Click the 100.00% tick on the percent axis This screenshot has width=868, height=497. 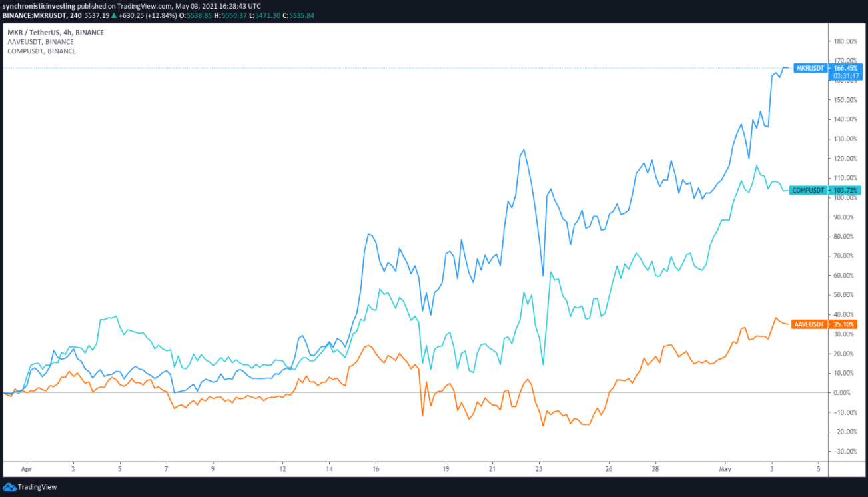coord(844,198)
